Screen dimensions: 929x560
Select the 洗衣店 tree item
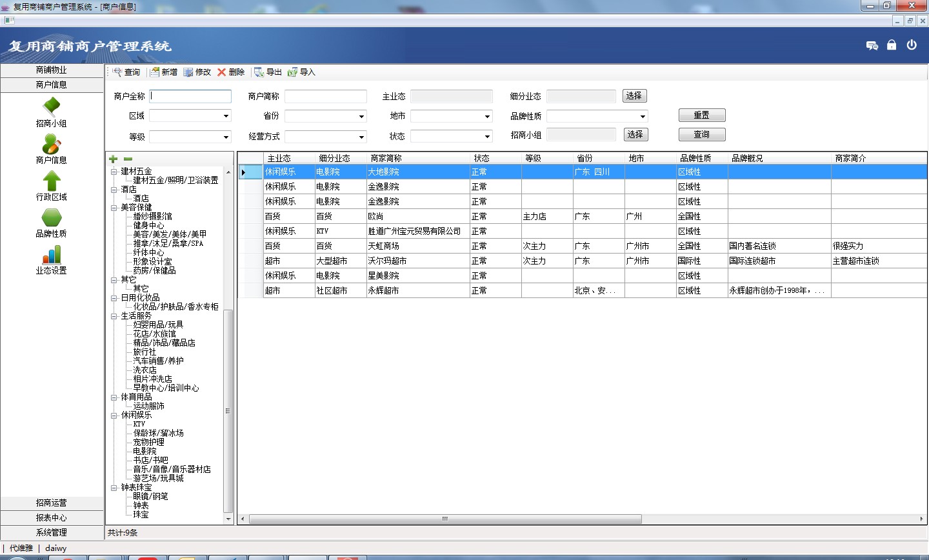[x=145, y=370]
